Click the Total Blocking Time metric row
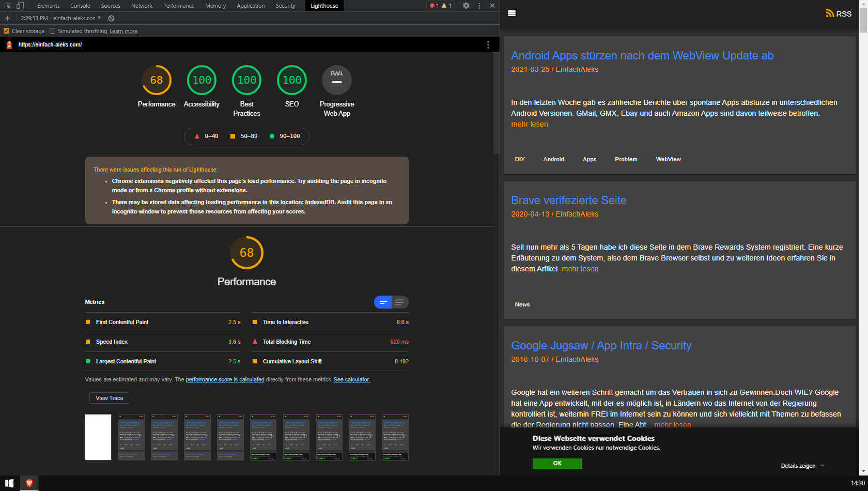Image resolution: width=868 pixels, height=491 pixels. [x=330, y=342]
